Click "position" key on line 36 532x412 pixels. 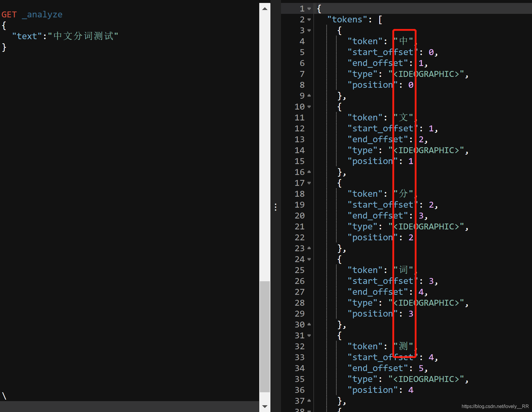click(373, 390)
